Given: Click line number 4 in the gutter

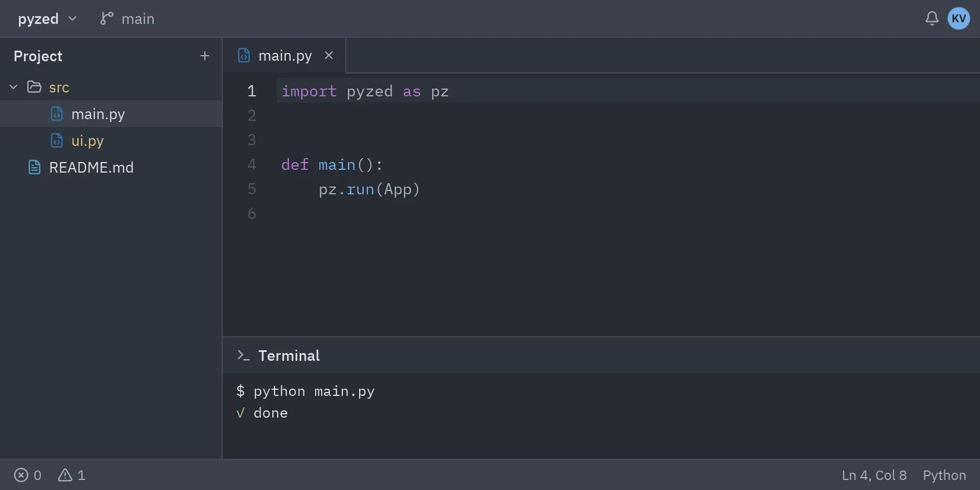Looking at the screenshot, I should [x=252, y=164].
